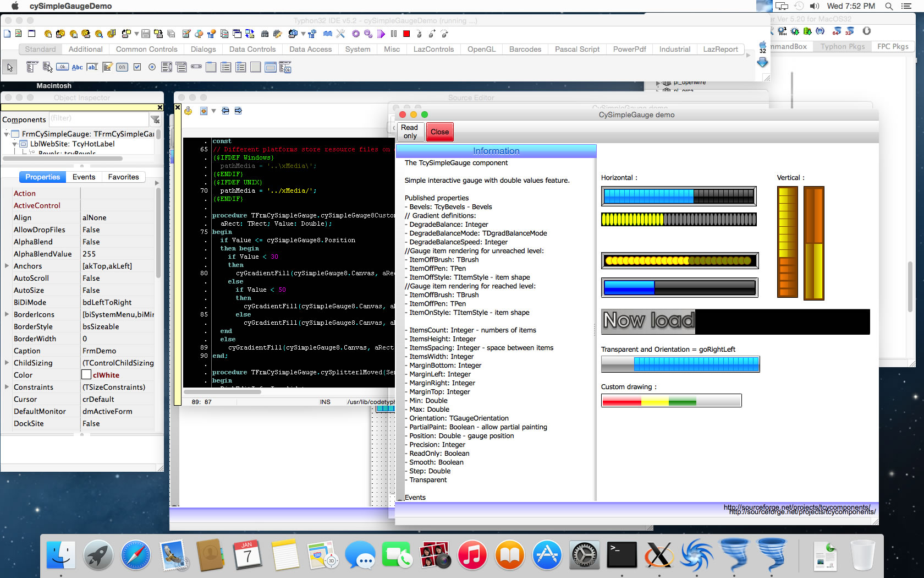Viewport: 924px width, 578px height.
Task: Select the TCheckBox component icon
Action: tap(137, 67)
